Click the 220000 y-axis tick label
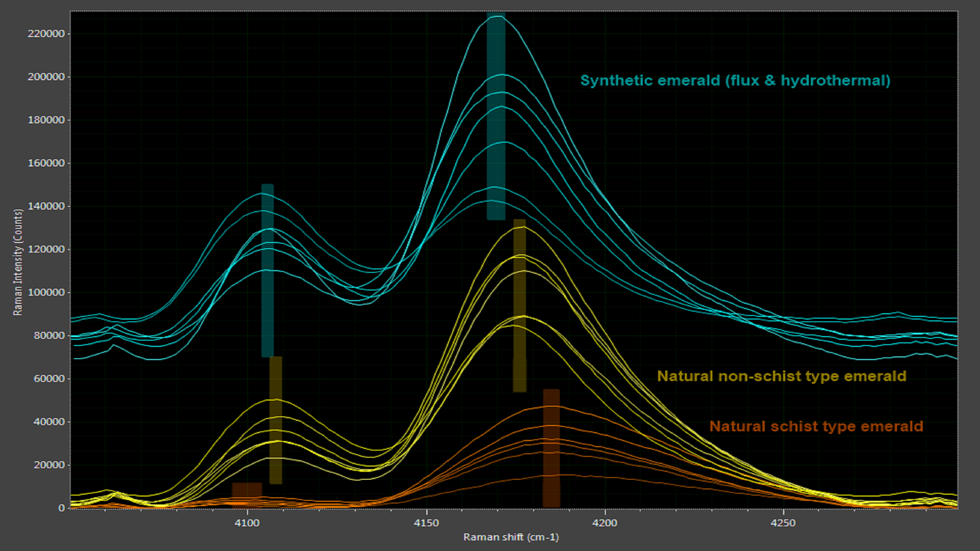This screenshot has height=551, width=980. [46, 34]
